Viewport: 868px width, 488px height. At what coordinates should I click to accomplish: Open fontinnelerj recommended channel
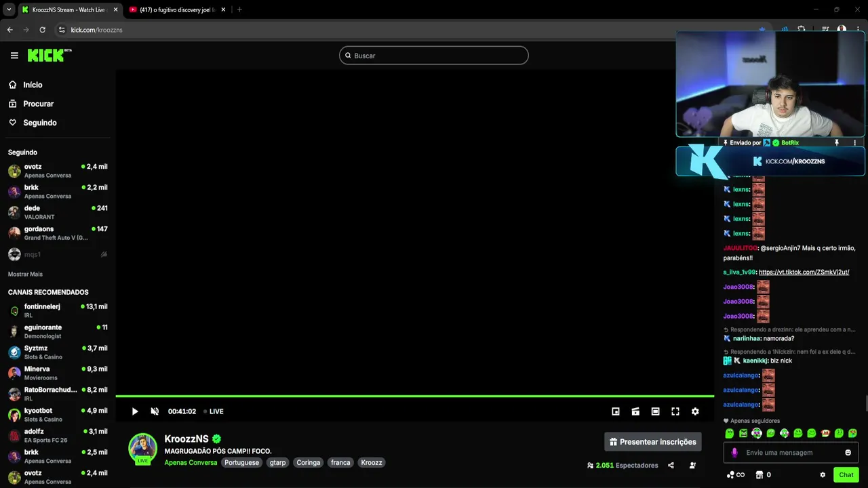58,310
